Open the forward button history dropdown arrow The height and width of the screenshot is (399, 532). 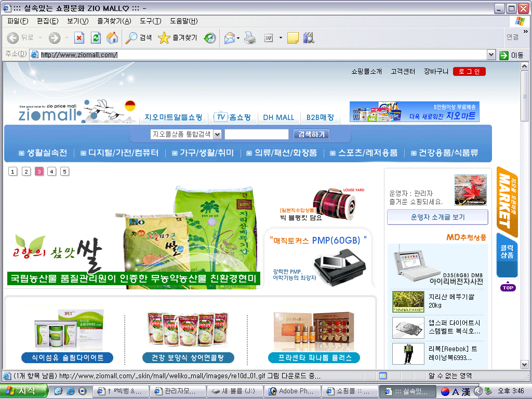pyautogui.click(x=66, y=37)
